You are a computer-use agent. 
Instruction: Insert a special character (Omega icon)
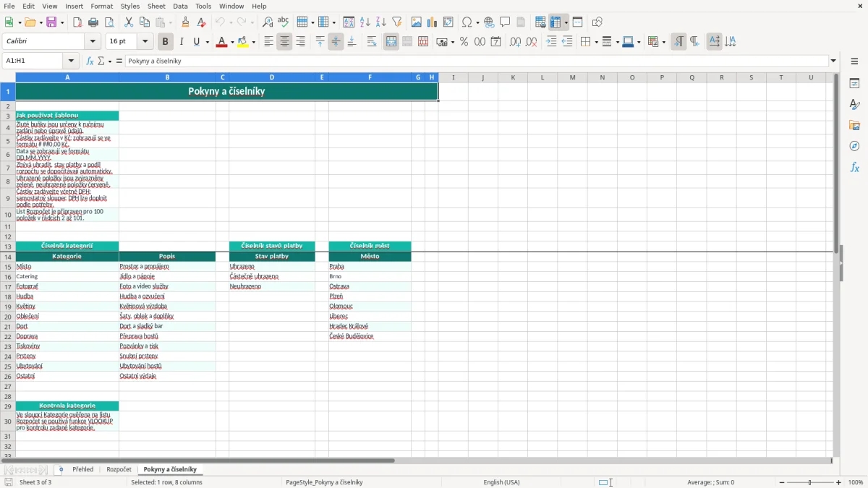tap(467, 22)
